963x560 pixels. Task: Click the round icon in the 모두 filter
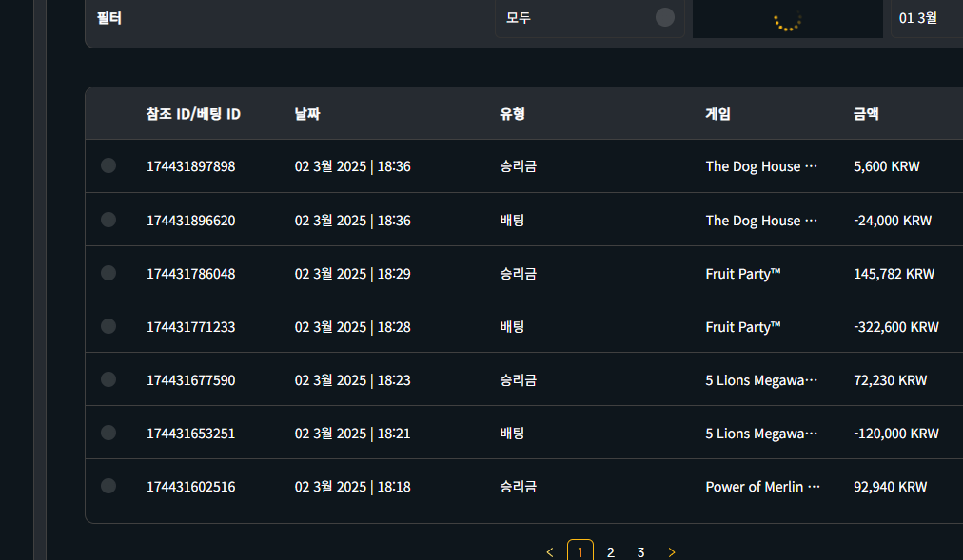(x=665, y=17)
